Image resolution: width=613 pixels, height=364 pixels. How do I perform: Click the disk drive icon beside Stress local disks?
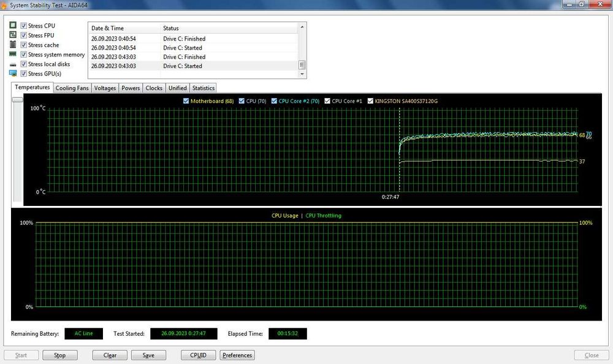point(13,64)
